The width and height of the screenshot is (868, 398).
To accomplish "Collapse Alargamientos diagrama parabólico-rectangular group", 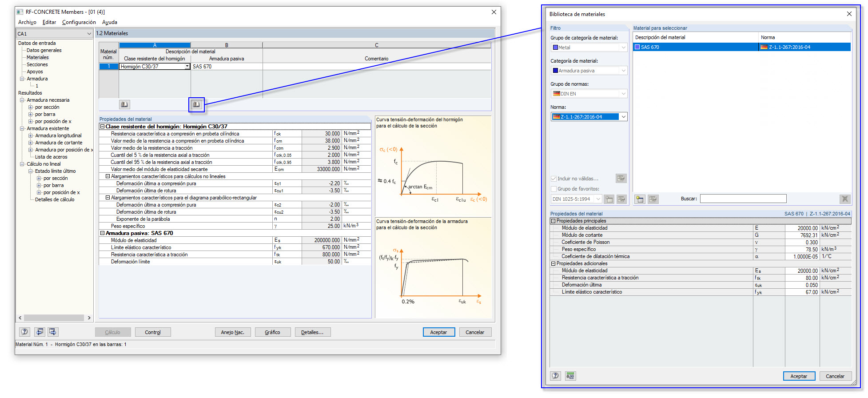I will click(x=108, y=198).
